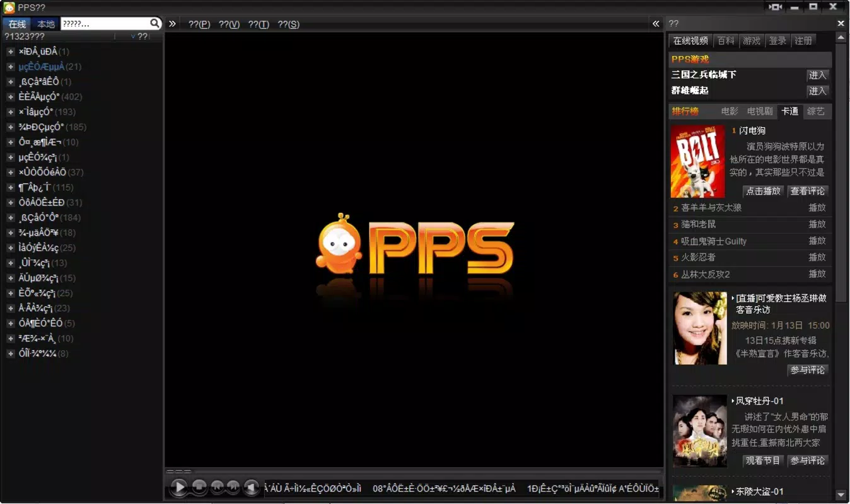Click 观看节目 for 凤穿牡丹-01
The image size is (850, 504).
(x=764, y=461)
